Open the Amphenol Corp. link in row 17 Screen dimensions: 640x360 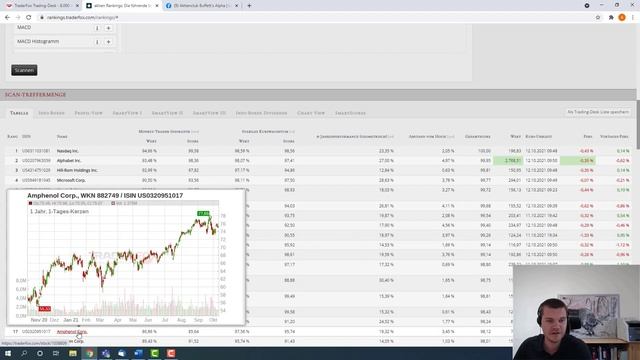click(x=72, y=332)
